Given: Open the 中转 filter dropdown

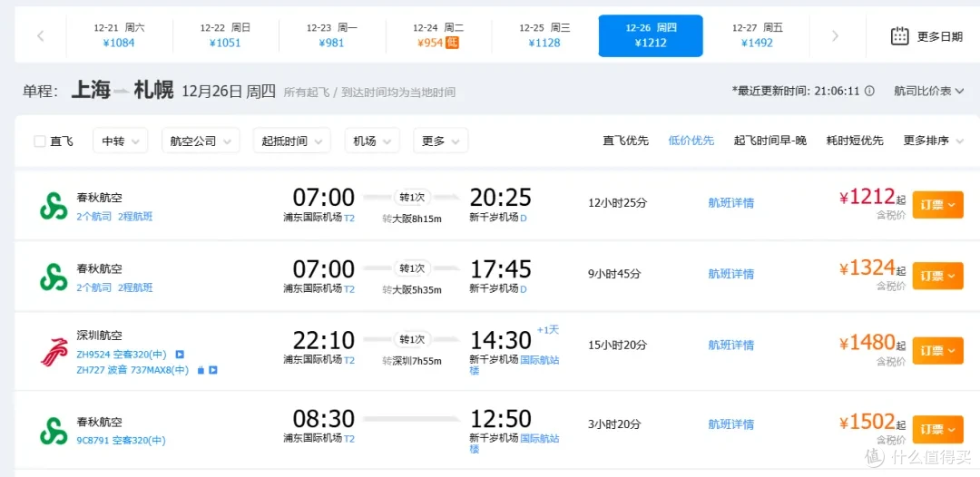Looking at the screenshot, I should tap(121, 141).
